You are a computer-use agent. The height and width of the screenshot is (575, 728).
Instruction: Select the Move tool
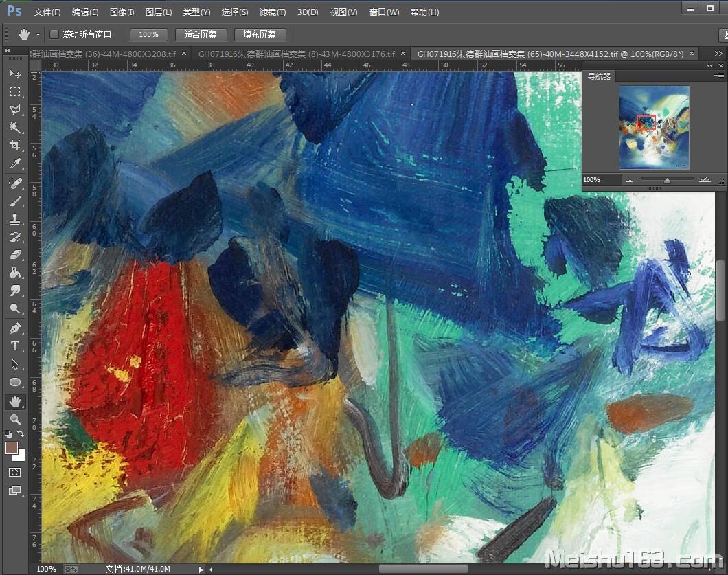click(x=15, y=74)
